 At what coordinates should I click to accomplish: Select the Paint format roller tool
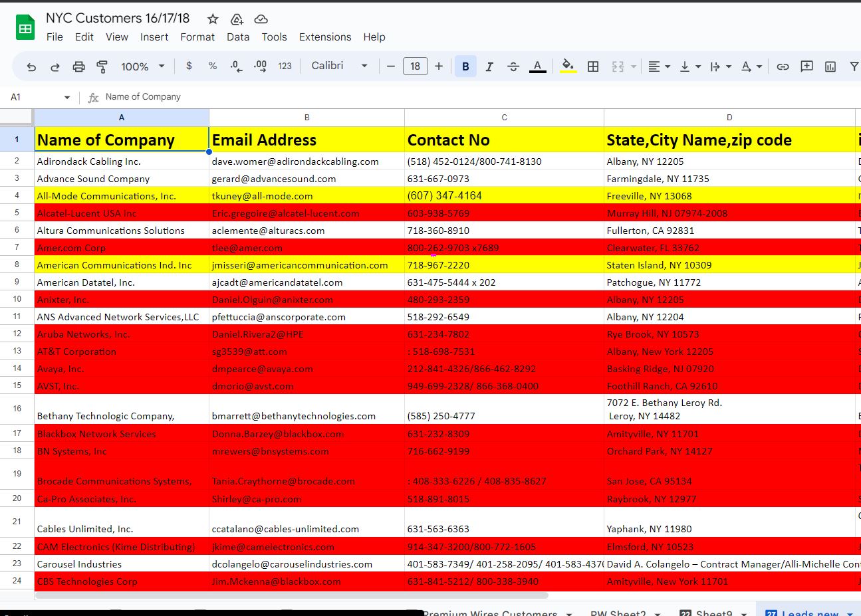102,66
